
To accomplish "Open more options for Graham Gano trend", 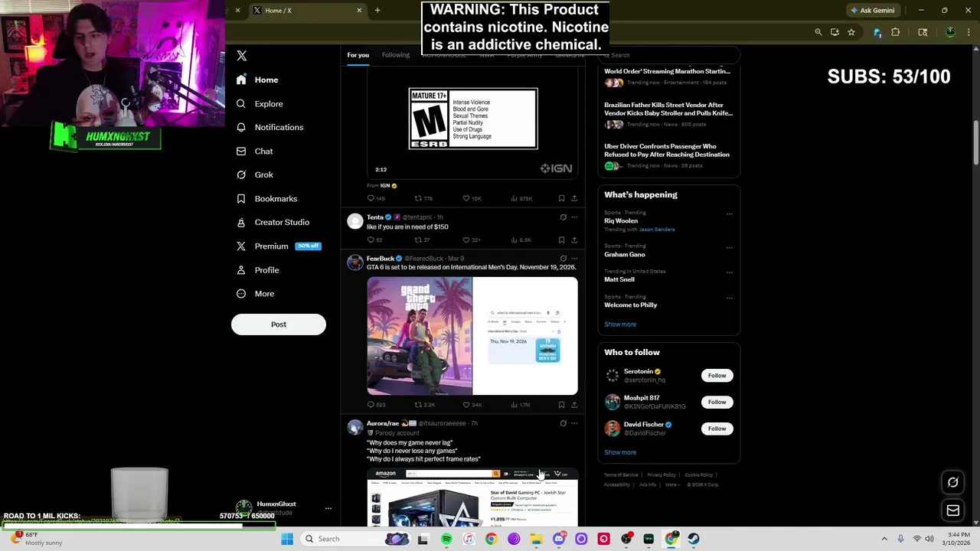I will pyautogui.click(x=729, y=247).
